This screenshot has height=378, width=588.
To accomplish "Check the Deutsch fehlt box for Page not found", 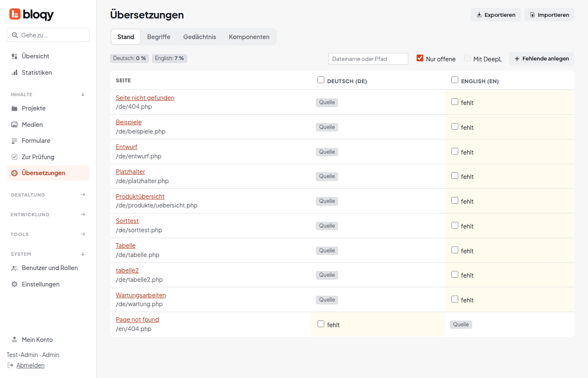I will tap(321, 324).
